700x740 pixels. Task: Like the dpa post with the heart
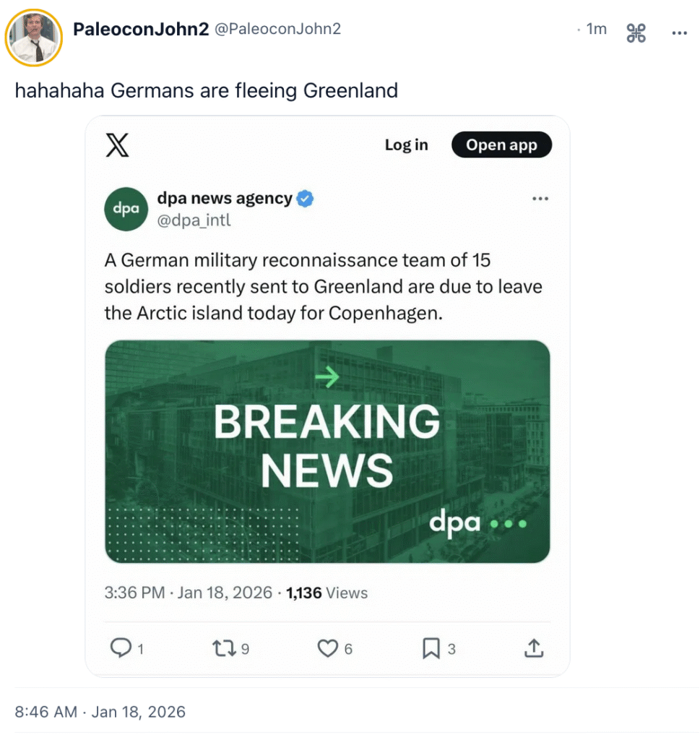(x=328, y=649)
